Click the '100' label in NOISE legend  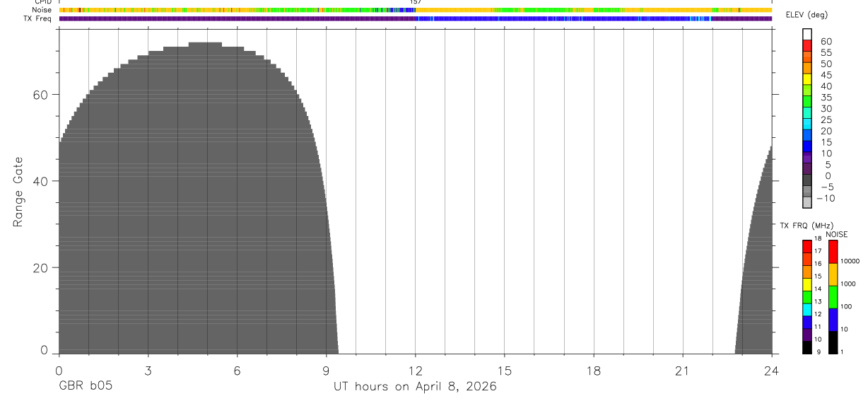click(846, 306)
